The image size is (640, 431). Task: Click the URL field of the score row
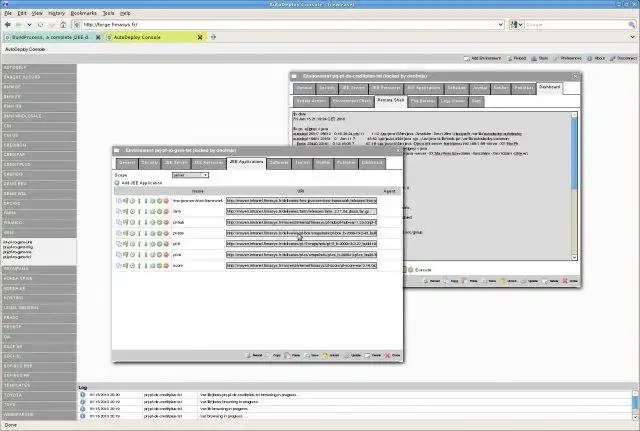pyautogui.click(x=302, y=266)
